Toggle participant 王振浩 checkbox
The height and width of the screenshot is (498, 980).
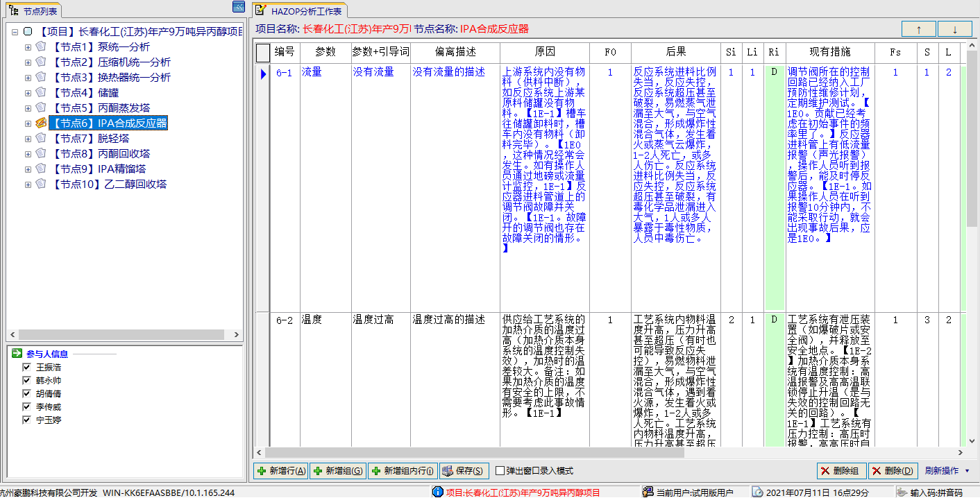[x=27, y=368]
